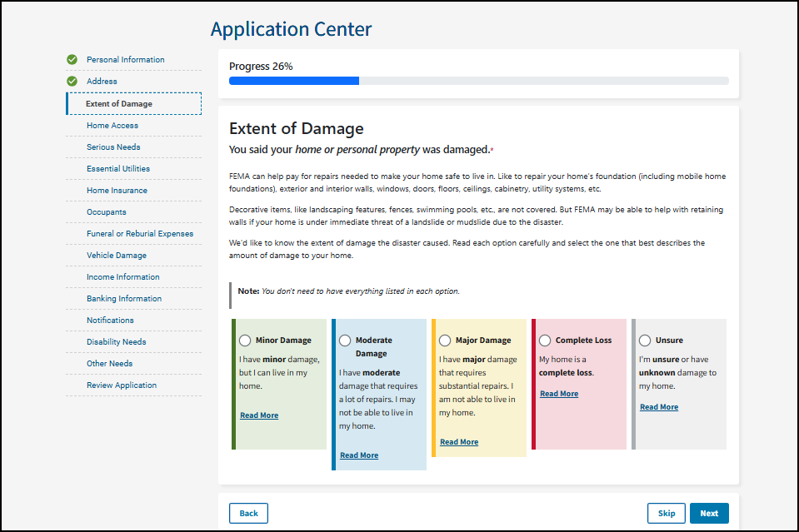799x532 pixels.
Task: Open Read More under Complete Loss
Action: (559, 394)
